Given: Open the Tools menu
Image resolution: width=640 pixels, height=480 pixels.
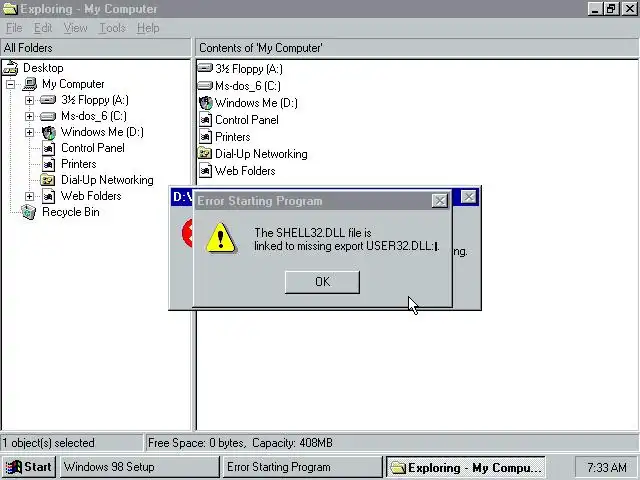Looking at the screenshot, I should coord(112,28).
